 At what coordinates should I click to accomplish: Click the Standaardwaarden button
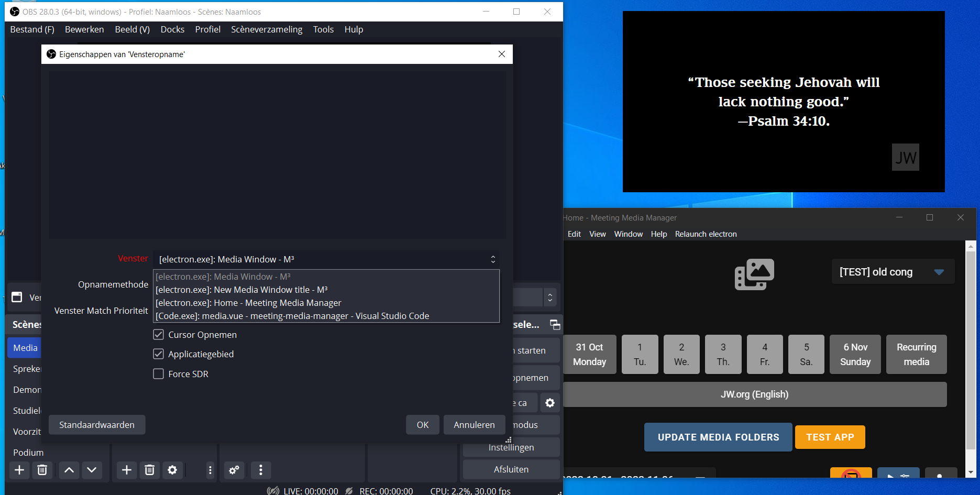click(96, 424)
